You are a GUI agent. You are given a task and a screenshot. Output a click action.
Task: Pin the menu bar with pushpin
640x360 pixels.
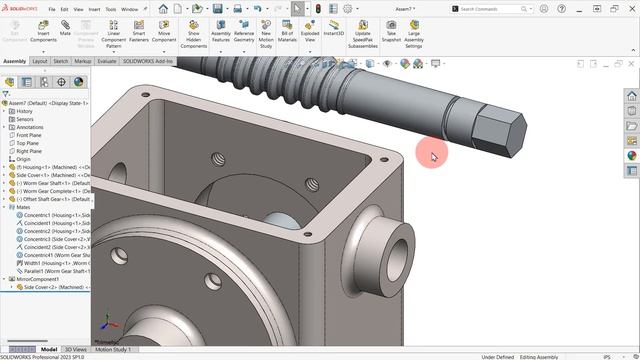145,9
